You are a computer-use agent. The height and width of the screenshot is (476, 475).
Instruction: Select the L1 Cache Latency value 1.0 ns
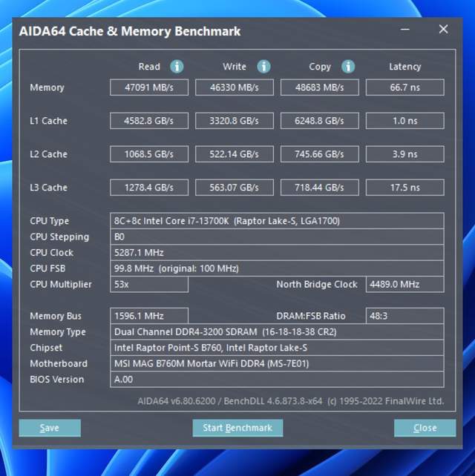[x=404, y=121]
